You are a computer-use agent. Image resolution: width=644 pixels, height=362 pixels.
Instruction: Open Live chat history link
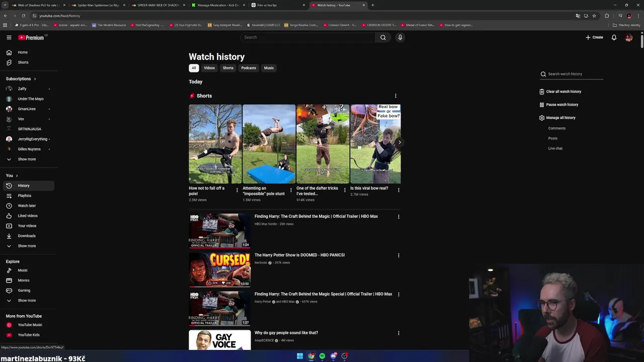point(555,148)
